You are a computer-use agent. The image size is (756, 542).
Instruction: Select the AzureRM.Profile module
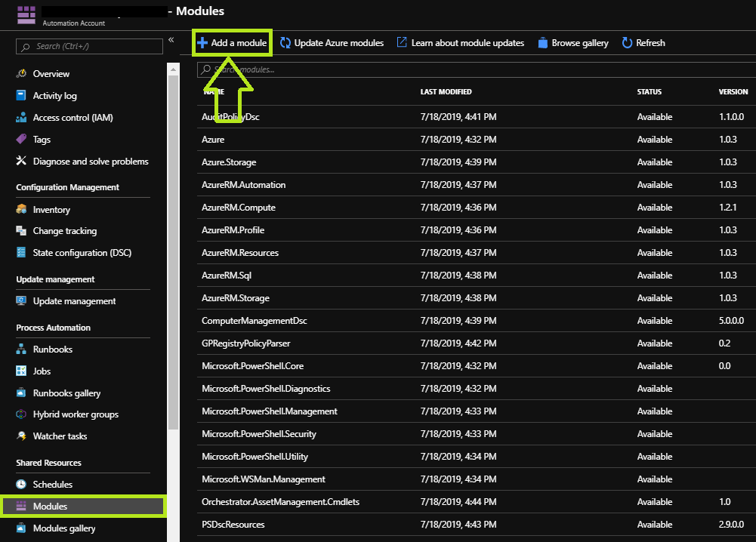(477, 229)
